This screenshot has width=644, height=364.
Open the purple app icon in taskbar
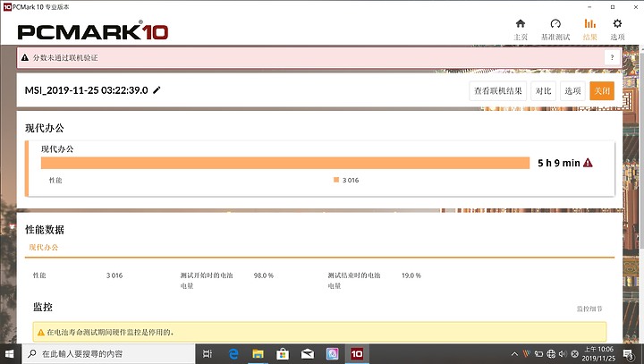click(332, 354)
